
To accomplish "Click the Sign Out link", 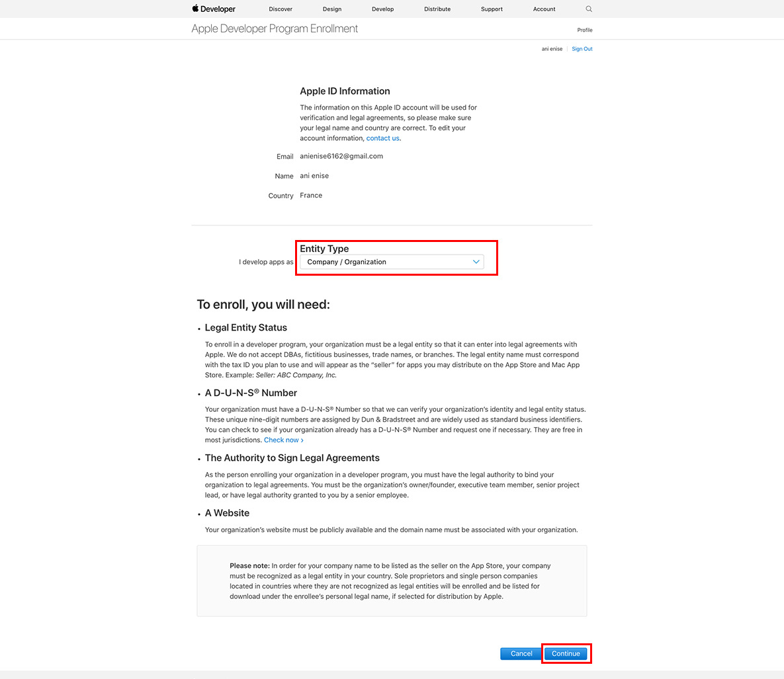I will click(582, 49).
